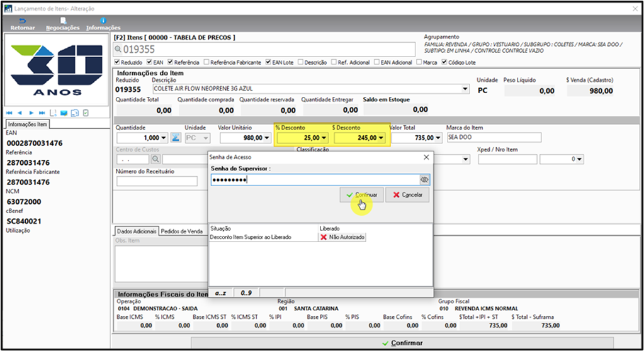Open the Informações toolbar icon
The height and width of the screenshot is (351, 644).
(103, 24)
